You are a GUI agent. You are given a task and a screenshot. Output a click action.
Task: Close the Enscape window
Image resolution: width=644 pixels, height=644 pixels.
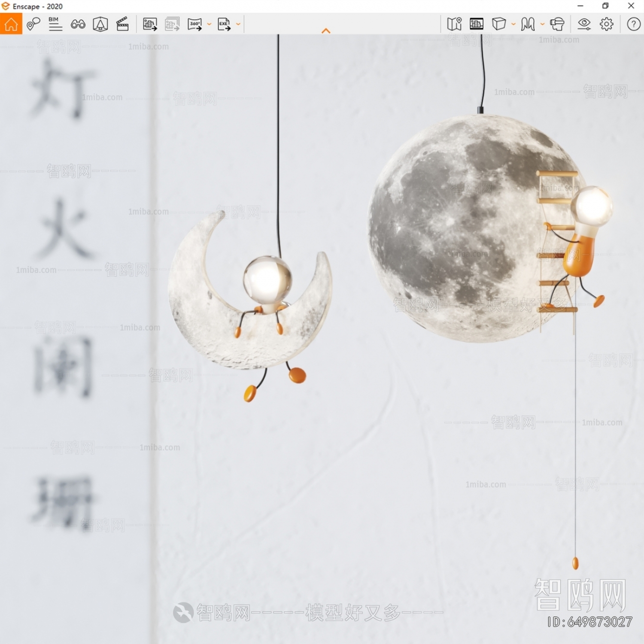(631, 6)
